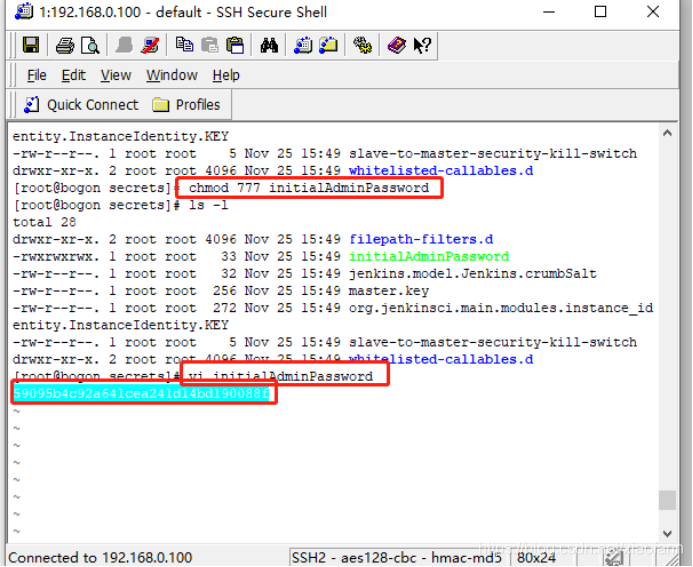Click the Save toolbar icon
The width and height of the screenshot is (693, 567).
point(31,45)
